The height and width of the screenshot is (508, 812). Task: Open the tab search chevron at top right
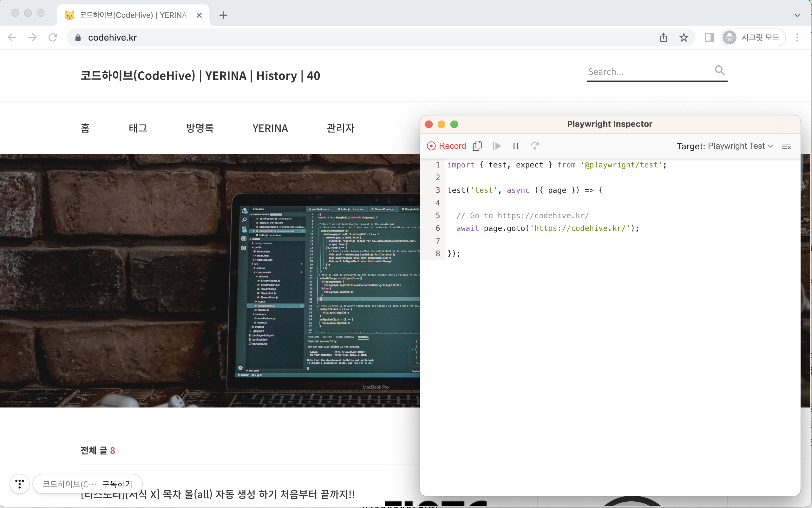click(x=797, y=15)
